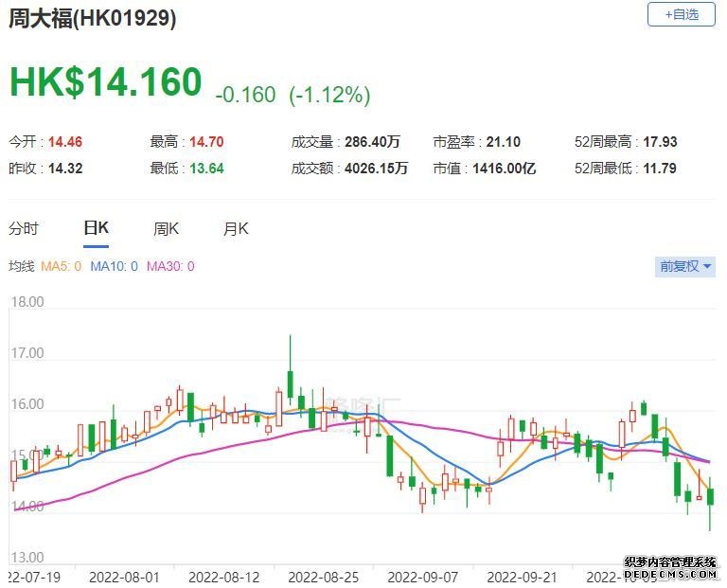Click the 52周最低 value 11.79
Image resolution: width=727 pixels, height=588 pixels.
pos(660,169)
